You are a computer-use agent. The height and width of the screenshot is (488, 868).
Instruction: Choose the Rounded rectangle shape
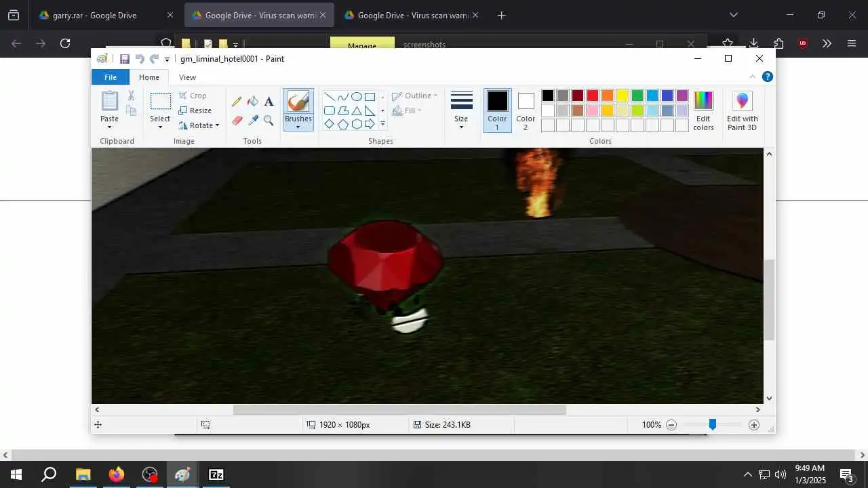pyautogui.click(x=329, y=110)
